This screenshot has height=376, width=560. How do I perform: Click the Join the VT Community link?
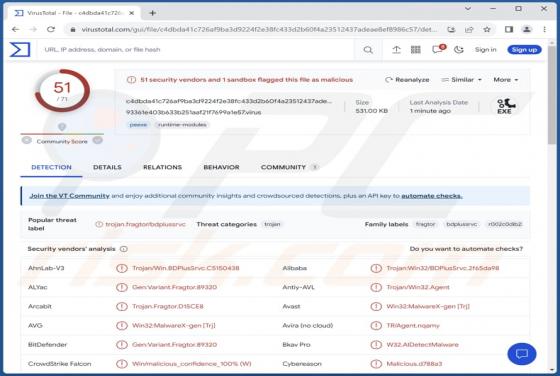pos(69,196)
